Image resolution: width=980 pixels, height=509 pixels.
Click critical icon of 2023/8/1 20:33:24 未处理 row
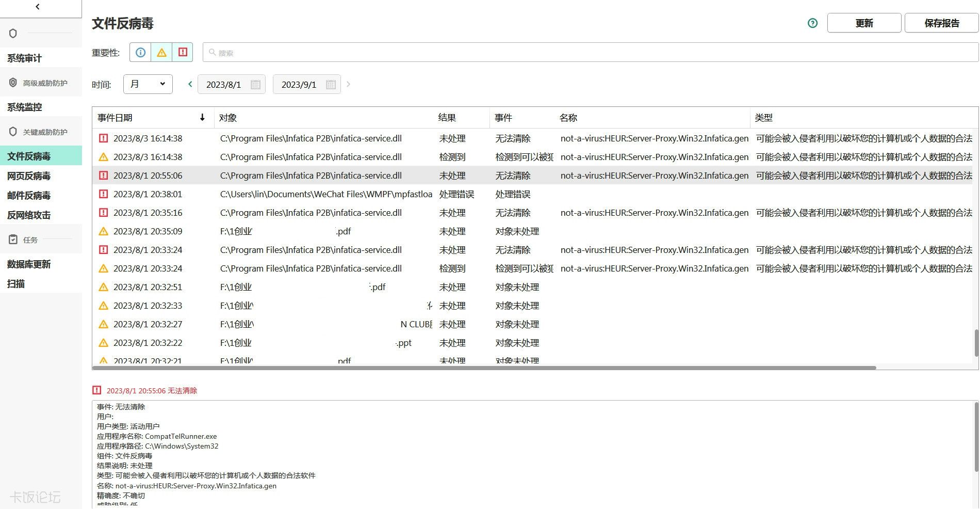[x=103, y=250]
